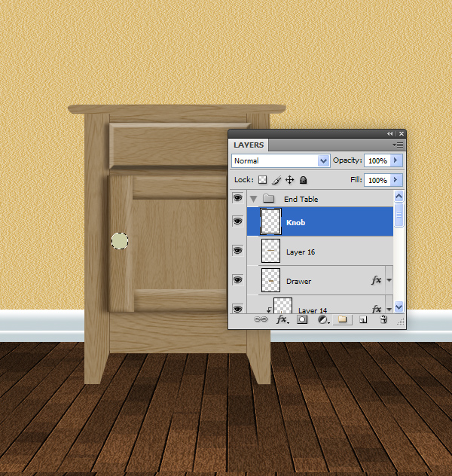
Task: Open the Opacity slider arrow
Action: click(x=396, y=160)
